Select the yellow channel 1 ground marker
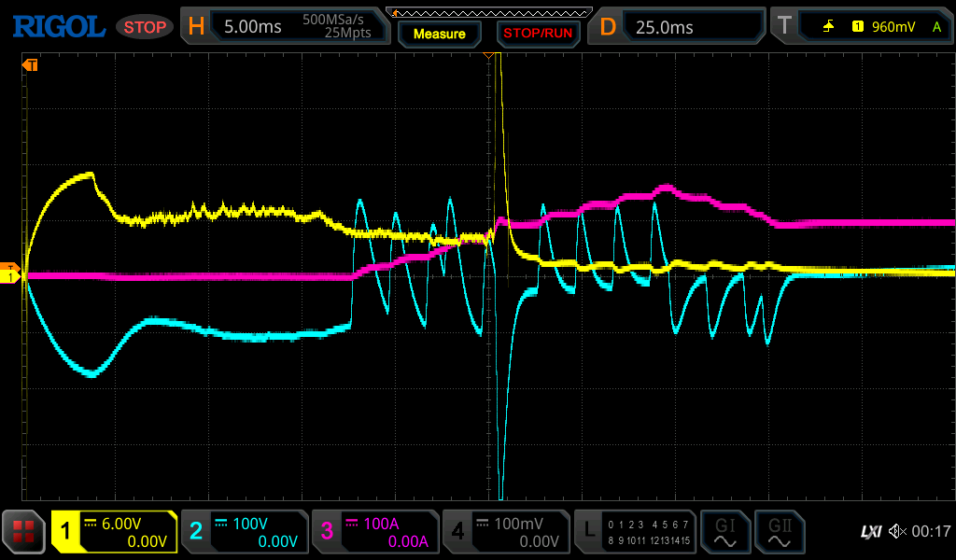This screenshot has height=560, width=956. [x=9, y=277]
